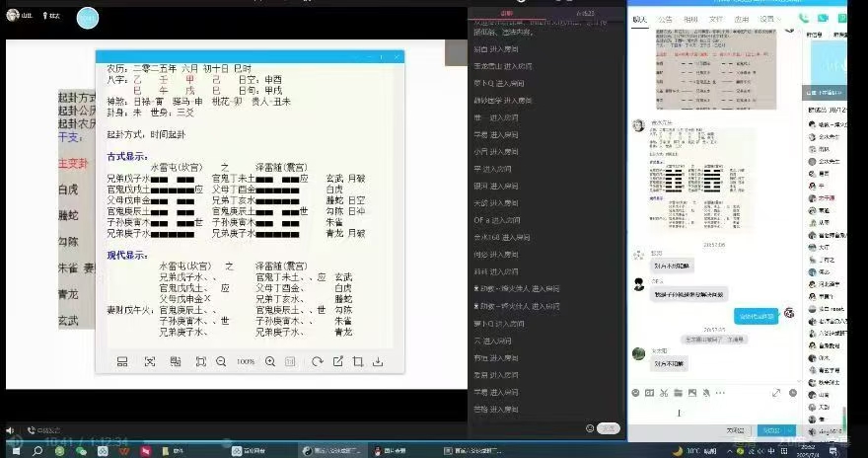Start a voice call with phone icon
Viewport: 868px width, 458px height.
point(805,18)
